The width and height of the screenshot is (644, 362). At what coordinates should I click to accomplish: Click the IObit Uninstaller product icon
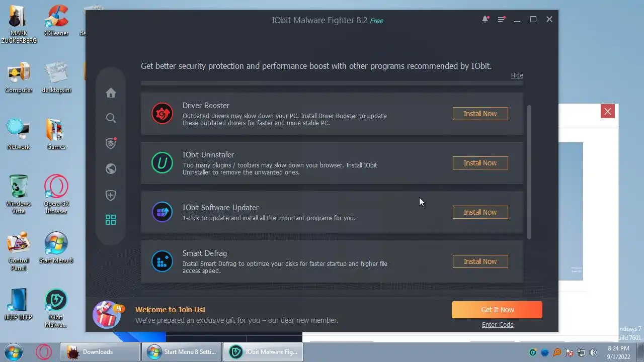[x=163, y=163]
